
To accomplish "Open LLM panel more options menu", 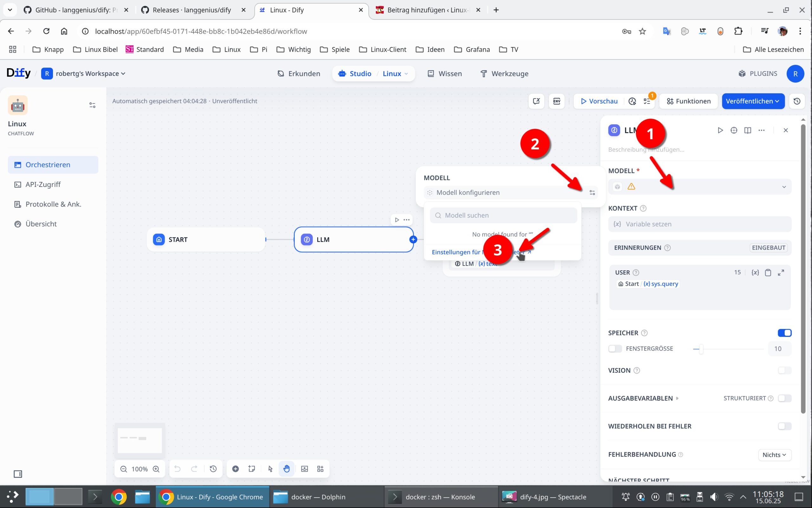I will [761, 130].
